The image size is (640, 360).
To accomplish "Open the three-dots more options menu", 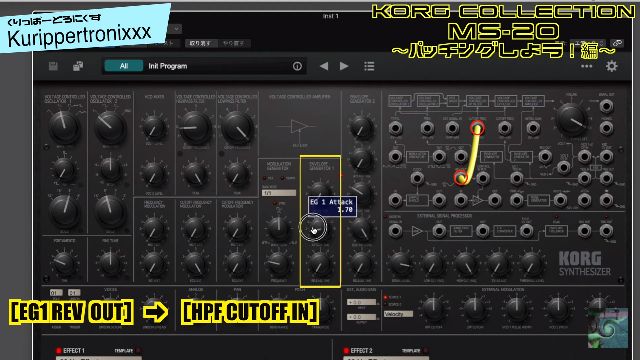I will pos(587,66).
